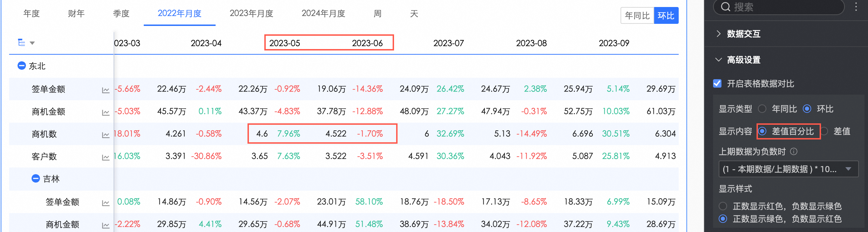This screenshot has height=232, width=868.
Task: Open the three-dot more options menu
Action: pyautogui.click(x=856, y=7)
